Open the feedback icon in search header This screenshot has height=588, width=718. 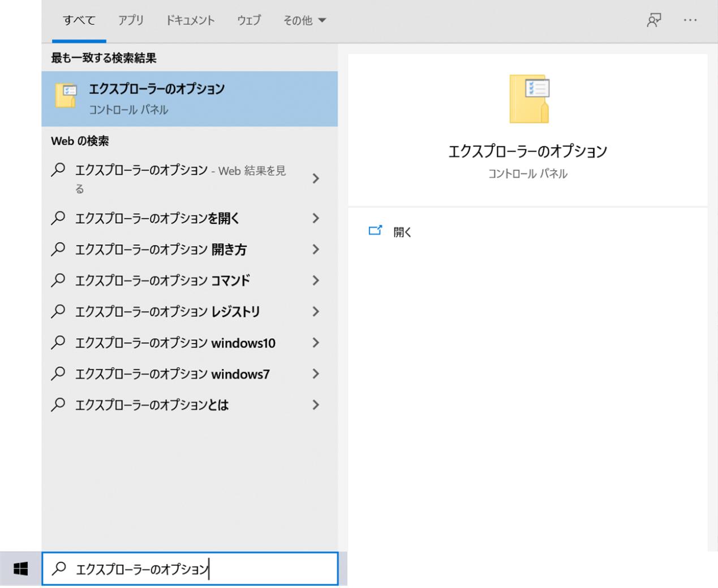pyautogui.click(x=654, y=20)
